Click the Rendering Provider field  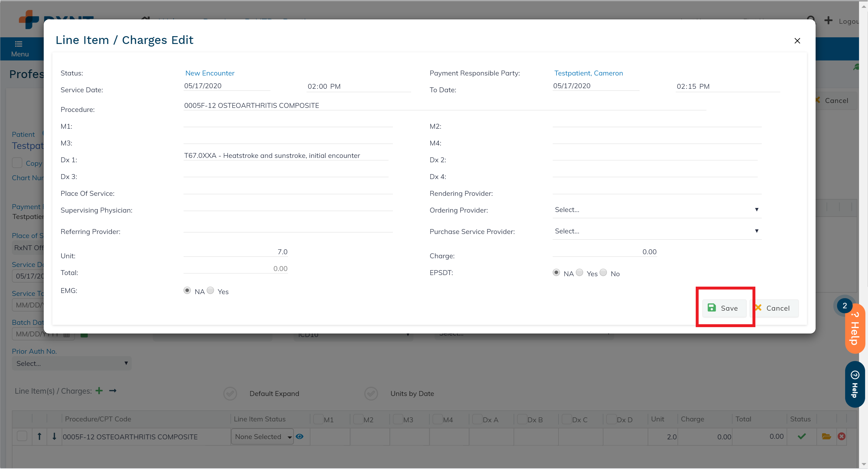coord(657,189)
